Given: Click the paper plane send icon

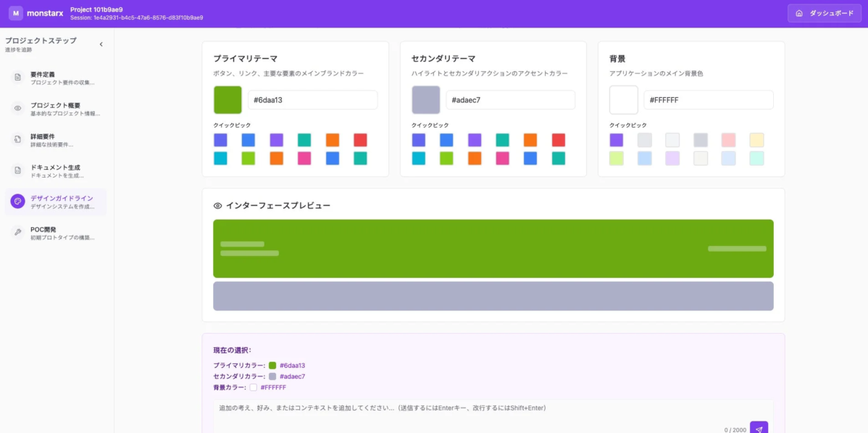Looking at the screenshot, I should tap(758, 429).
